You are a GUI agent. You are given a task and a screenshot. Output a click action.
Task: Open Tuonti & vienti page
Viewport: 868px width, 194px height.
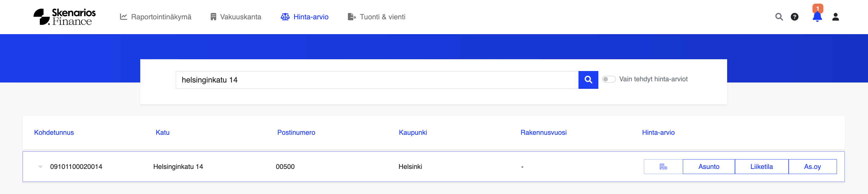(376, 17)
